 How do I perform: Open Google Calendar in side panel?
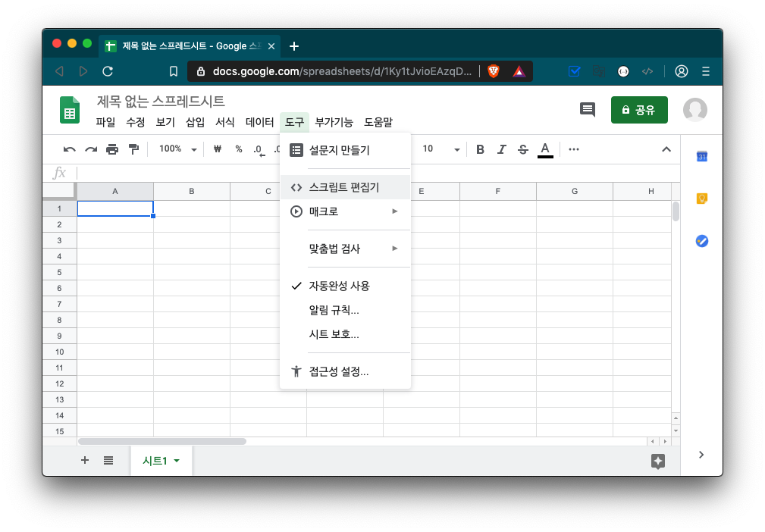point(702,157)
